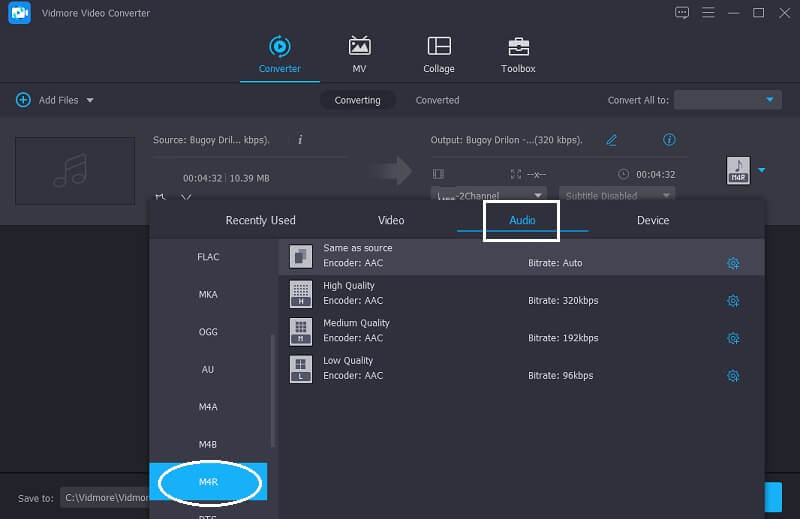This screenshot has width=800, height=519.
Task: Open settings gear for High Quality preset
Action: [x=733, y=301]
